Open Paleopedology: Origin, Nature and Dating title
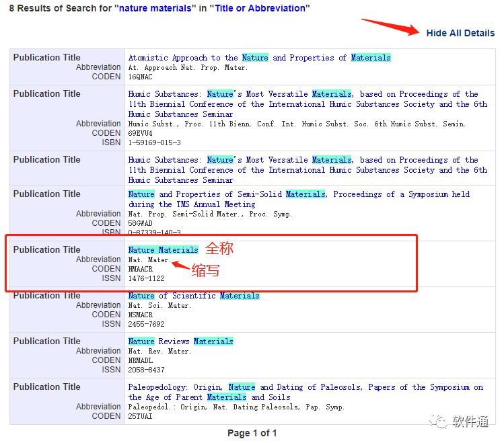The width and height of the screenshot is (504, 443). (305, 392)
